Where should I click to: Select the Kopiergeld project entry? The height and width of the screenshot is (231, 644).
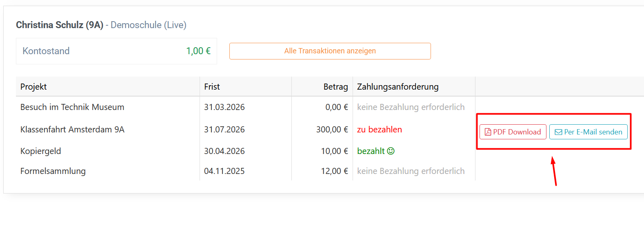41,151
